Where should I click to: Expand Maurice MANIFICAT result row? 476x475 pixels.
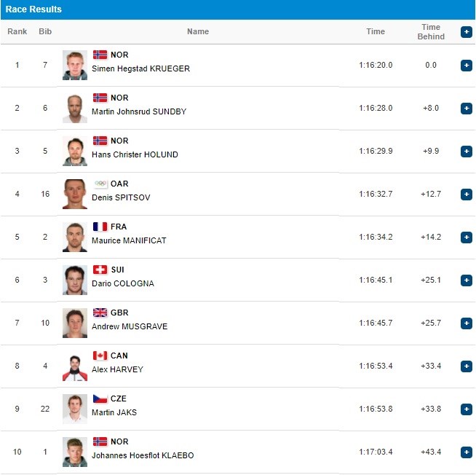click(x=466, y=237)
